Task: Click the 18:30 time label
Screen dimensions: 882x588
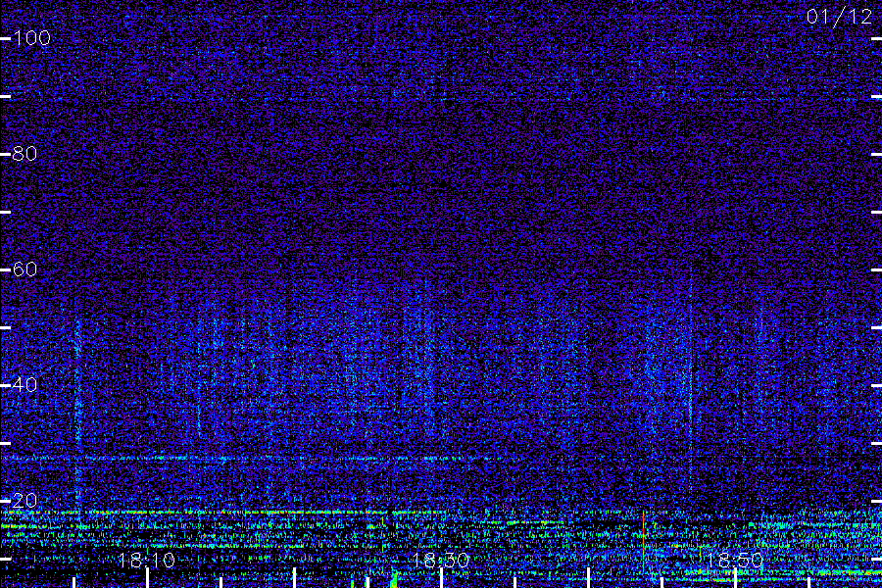Action: [x=440, y=561]
